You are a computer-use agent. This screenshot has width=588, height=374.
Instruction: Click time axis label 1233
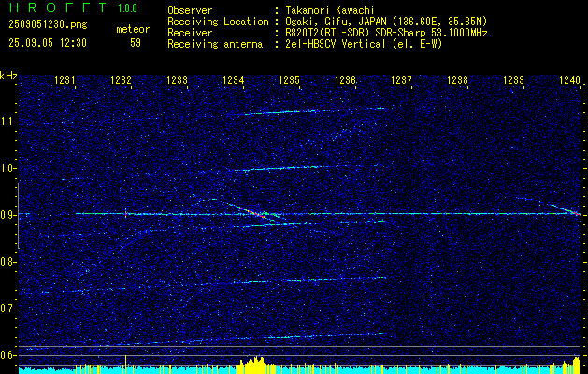(x=177, y=79)
